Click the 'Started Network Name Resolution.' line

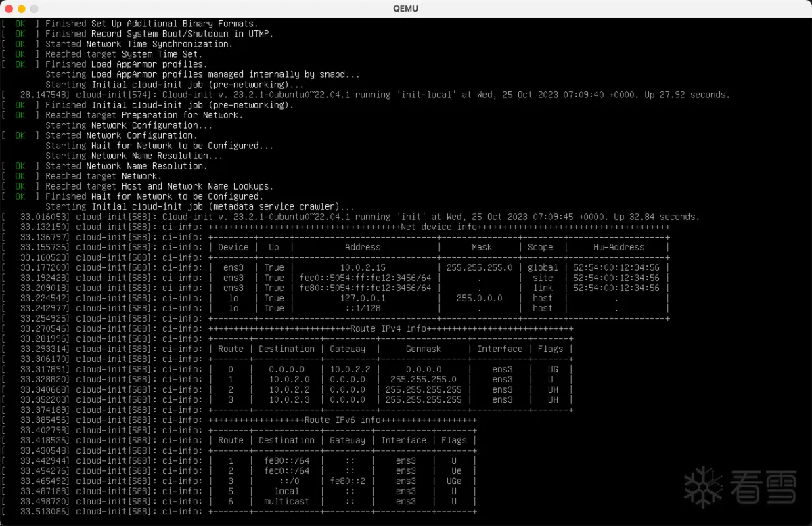coord(126,166)
